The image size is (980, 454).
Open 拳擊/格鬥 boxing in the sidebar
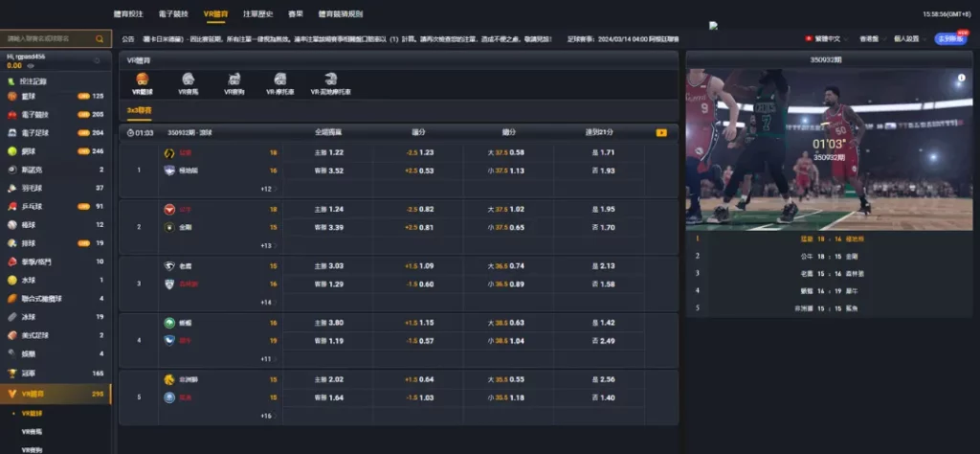(56, 261)
